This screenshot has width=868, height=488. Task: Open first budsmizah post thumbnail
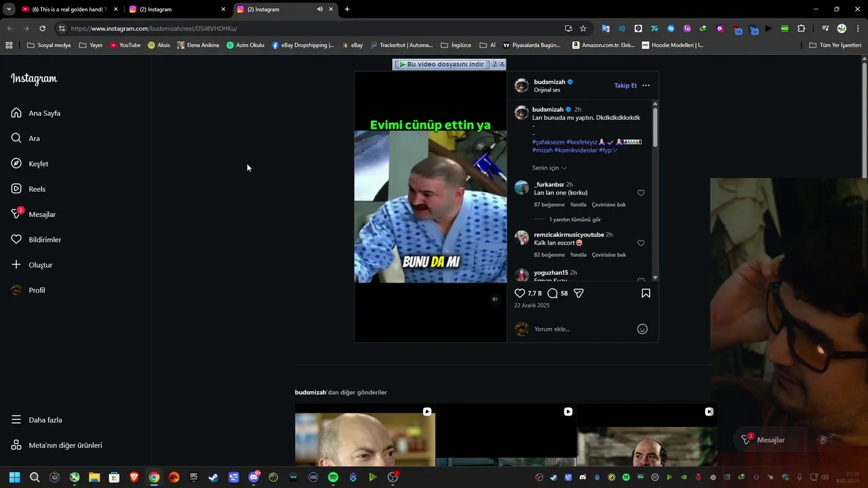tap(365, 435)
